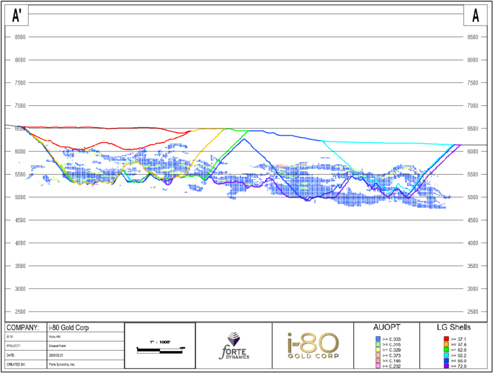Select the dark blue LG Shells swatch
Screen dimensions: 493x373
[446, 361]
